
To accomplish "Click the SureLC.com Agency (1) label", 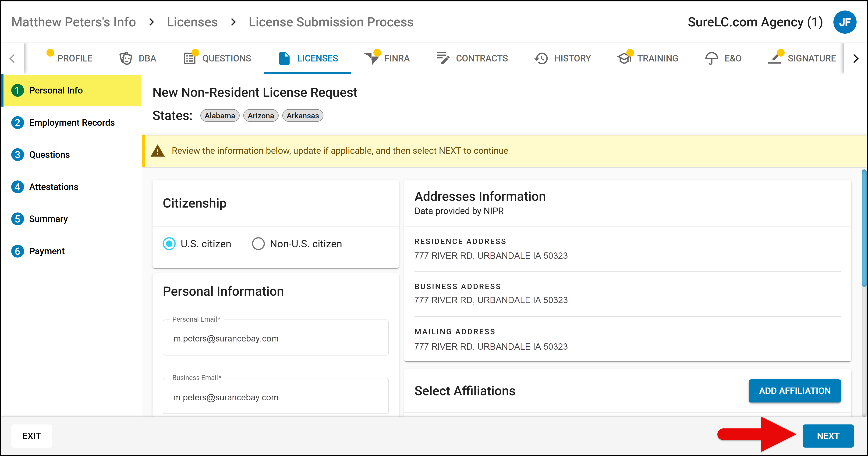I will click(755, 22).
